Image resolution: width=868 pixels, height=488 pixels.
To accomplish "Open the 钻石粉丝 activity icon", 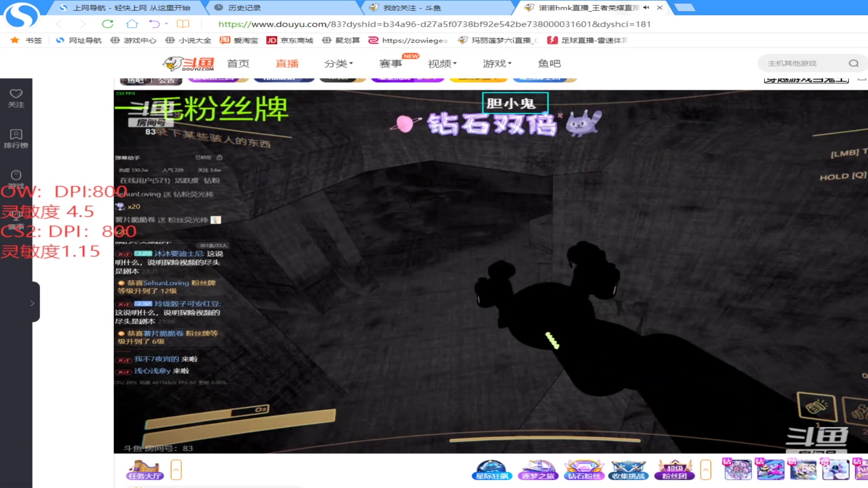I will click(584, 470).
